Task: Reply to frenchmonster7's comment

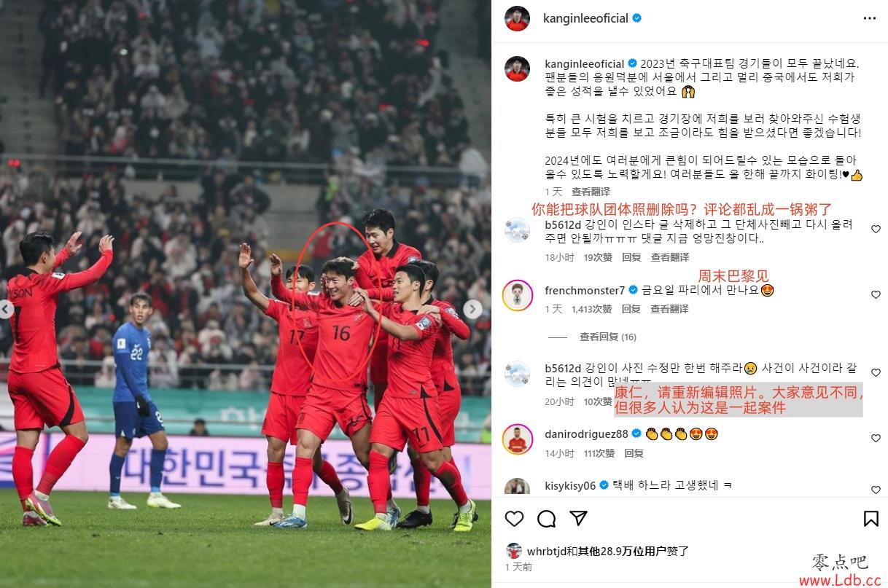Action: coord(631,309)
